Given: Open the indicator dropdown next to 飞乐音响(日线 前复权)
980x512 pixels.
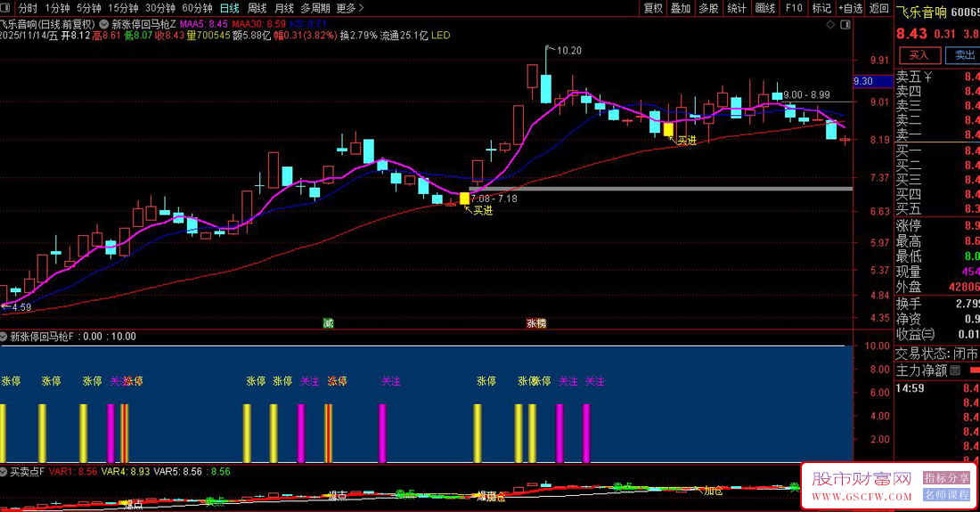Looking at the screenshot, I should click(103, 24).
